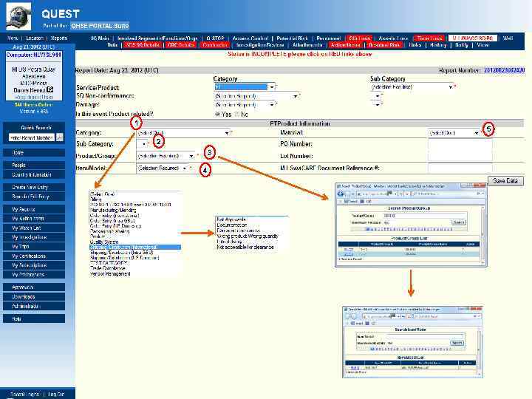532x399 pixels.
Task: Click the PO Number input field
Action: (460, 144)
